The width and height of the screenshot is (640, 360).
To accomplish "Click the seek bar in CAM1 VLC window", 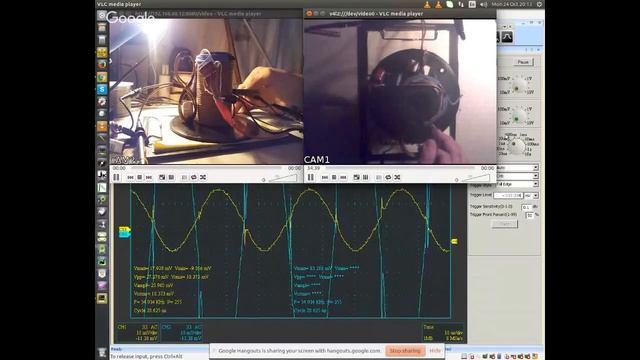I will pyautogui.click(x=400, y=168).
